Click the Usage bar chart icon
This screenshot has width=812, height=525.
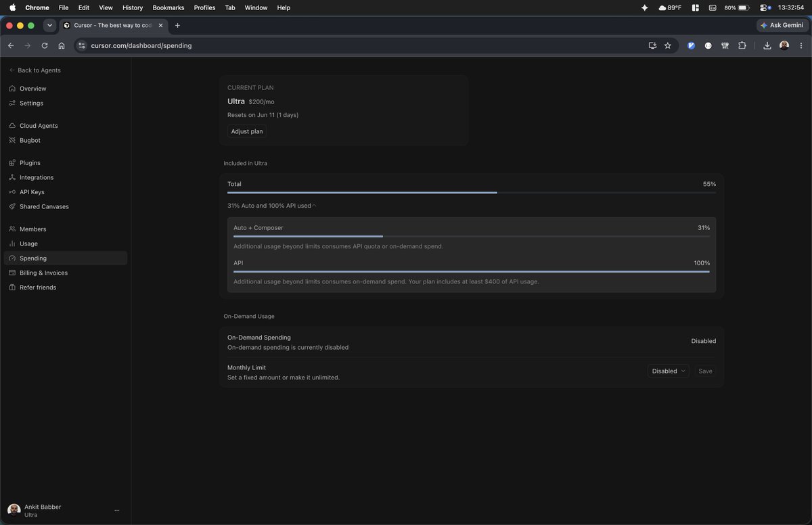[12, 244]
